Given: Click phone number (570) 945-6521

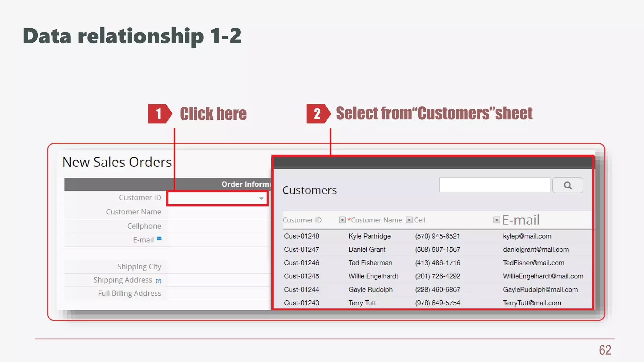Looking at the screenshot, I should (437, 236).
